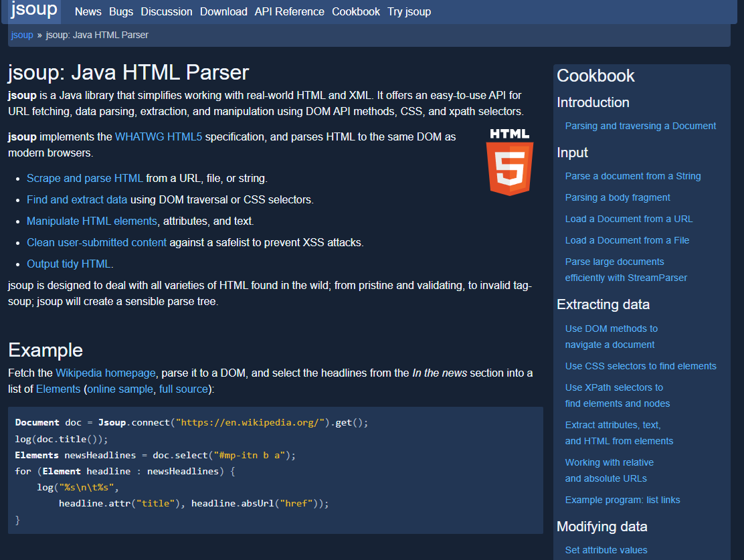Open the API Reference page
This screenshot has width=744, height=560.
tap(290, 12)
